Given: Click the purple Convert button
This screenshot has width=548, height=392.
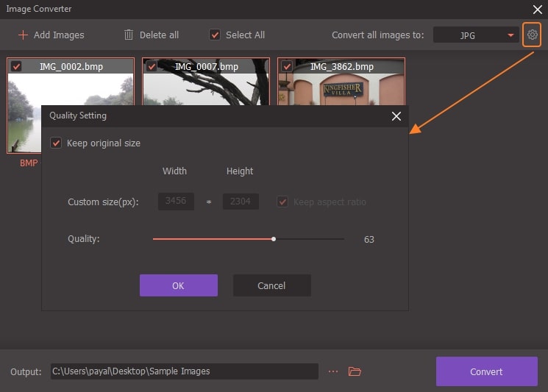Looking at the screenshot, I should point(486,371).
